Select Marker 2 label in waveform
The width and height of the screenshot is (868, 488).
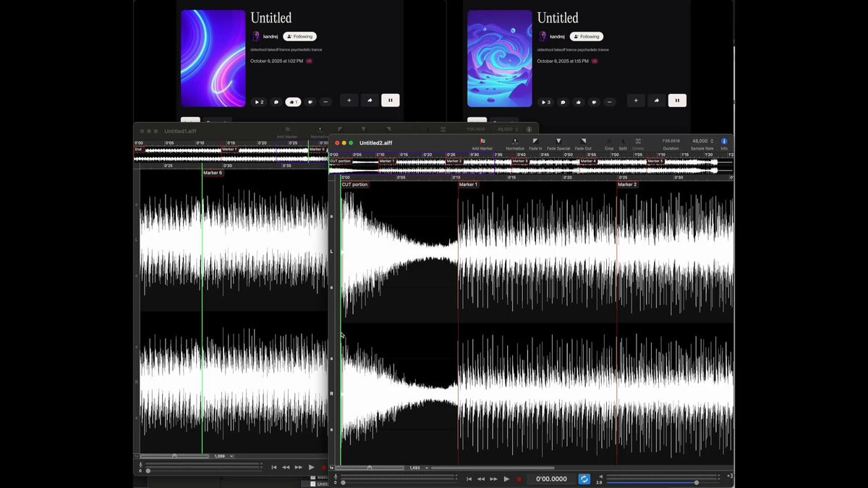point(627,184)
